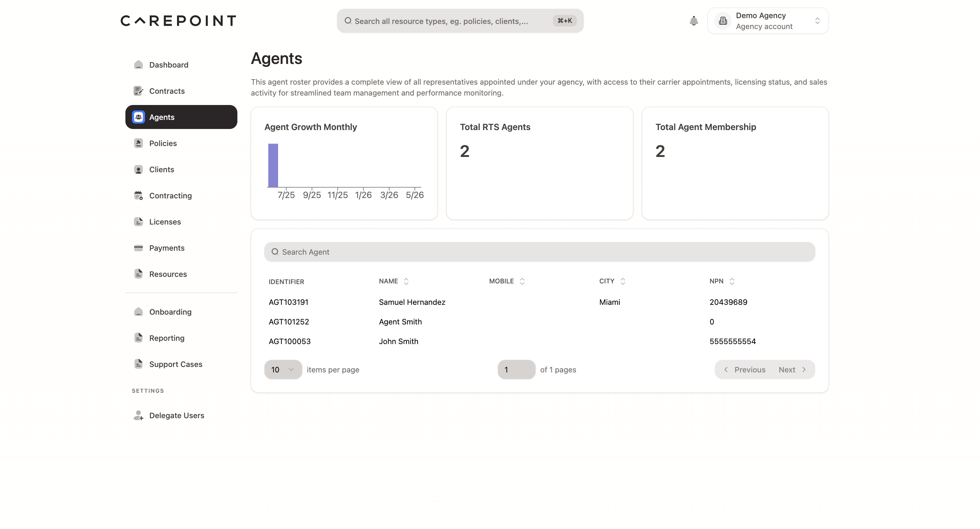Navigate to Clients page
The image size is (980, 529).
(181, 170)
